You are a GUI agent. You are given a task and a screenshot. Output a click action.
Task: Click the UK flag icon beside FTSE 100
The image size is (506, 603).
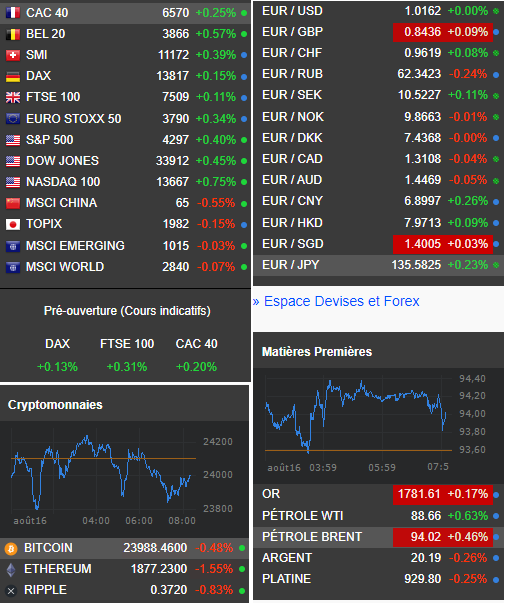[x=13, y=97]
